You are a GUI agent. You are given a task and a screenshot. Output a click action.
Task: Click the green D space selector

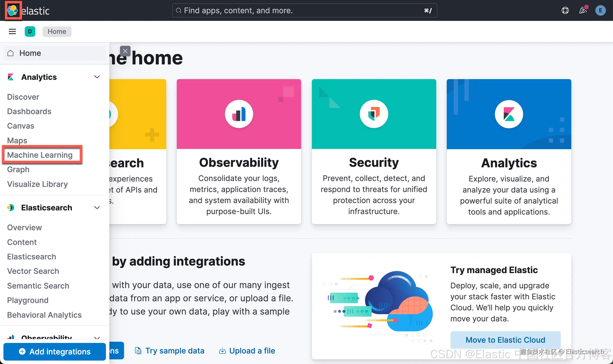(30, 31)
